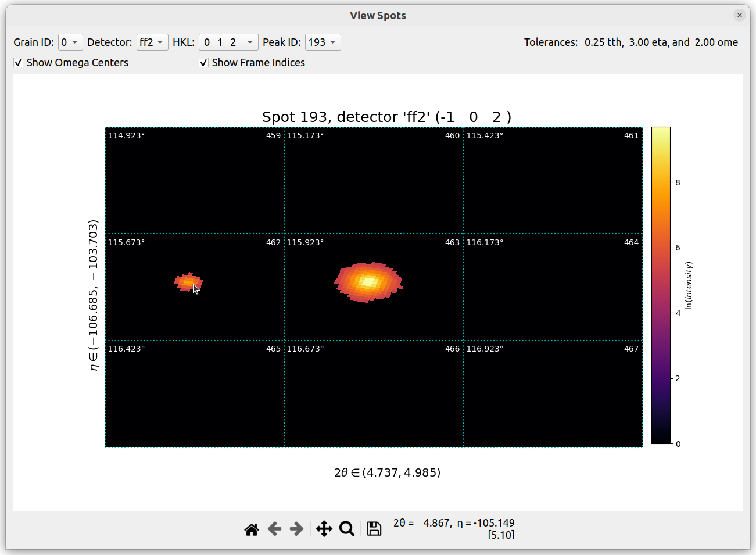Viewport: 756px width, 555px height.
Task: Open the HKL 0 1 2 dropdown
Action: [228, 42]
